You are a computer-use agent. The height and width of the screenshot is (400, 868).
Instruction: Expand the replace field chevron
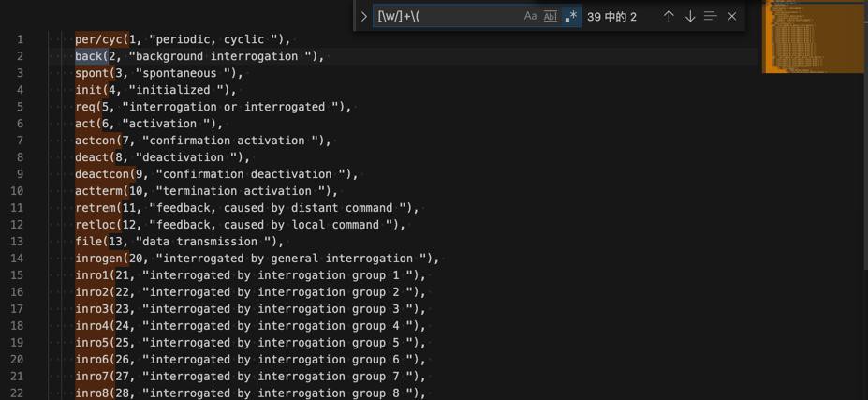coord(364,16)
